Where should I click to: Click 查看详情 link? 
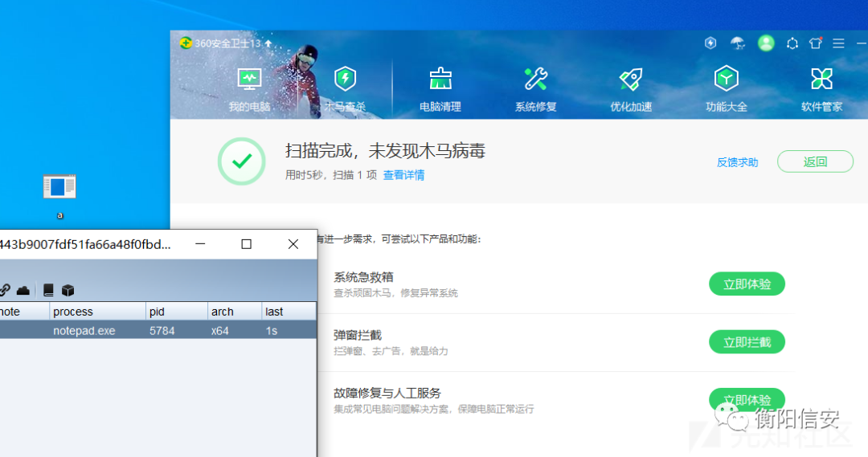click(403, 175)
